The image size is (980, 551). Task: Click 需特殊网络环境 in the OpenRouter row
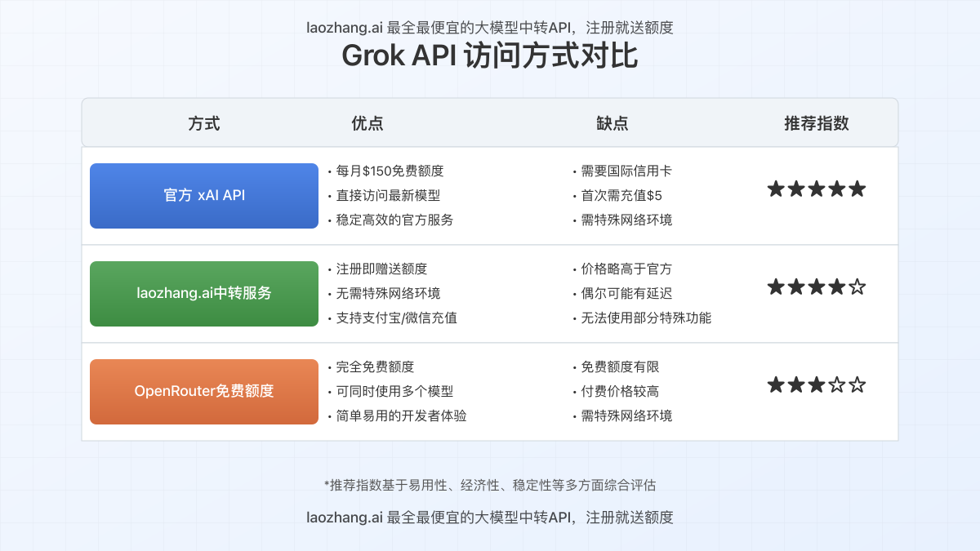(x=626, y=416)
